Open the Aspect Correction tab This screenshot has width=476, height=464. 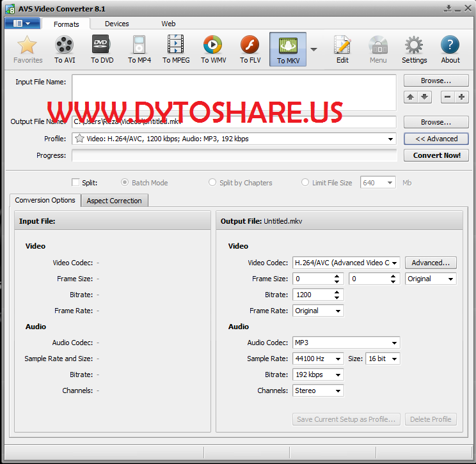pyautogui.click(x=114, y=201)
